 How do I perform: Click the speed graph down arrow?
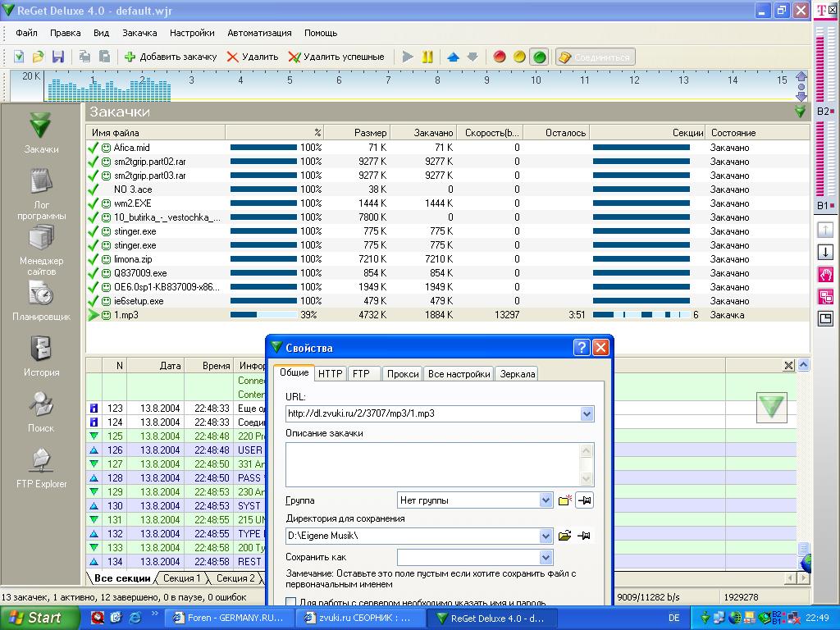point(801,97)
